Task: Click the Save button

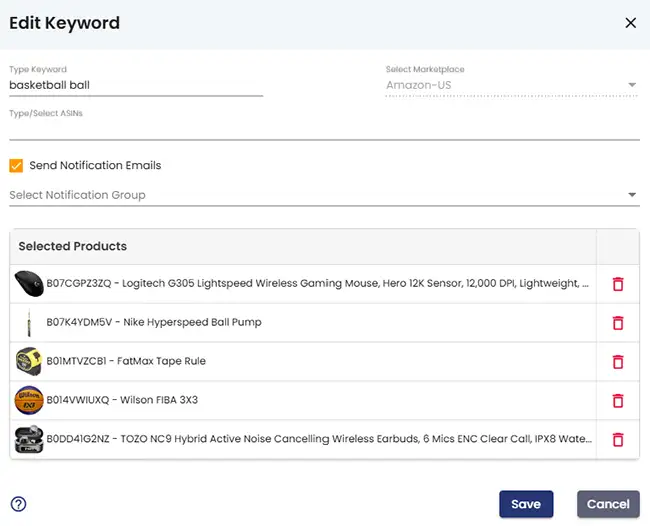Action: [526, 504]
